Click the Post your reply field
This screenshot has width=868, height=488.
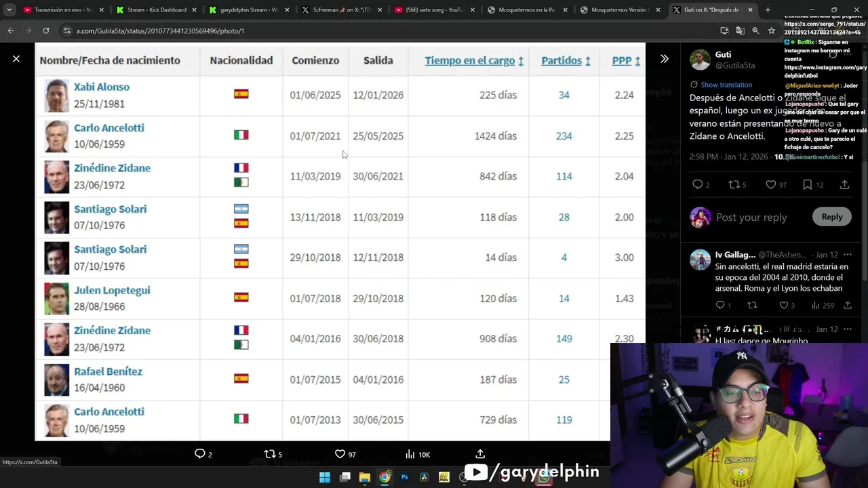click(751, 217)
